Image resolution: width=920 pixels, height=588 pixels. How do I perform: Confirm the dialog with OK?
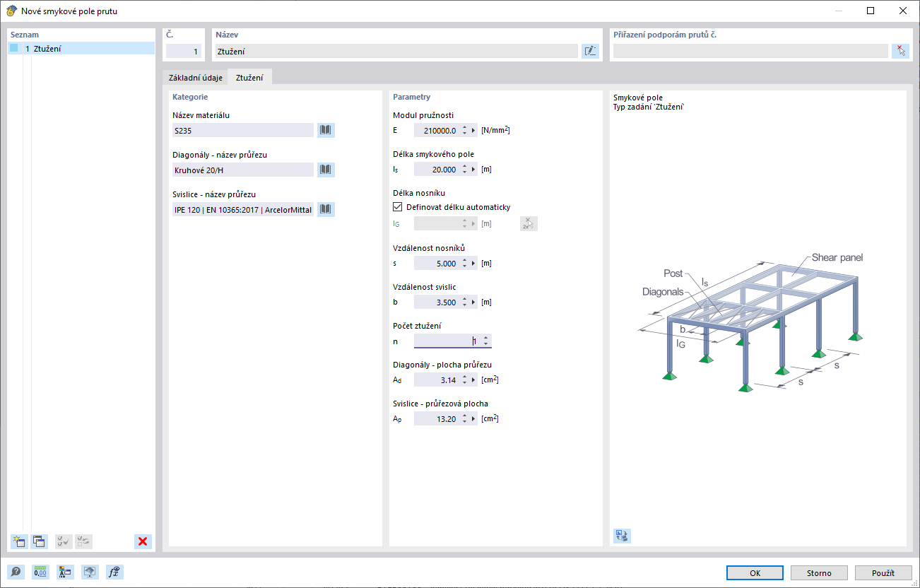tap(755, 573)
